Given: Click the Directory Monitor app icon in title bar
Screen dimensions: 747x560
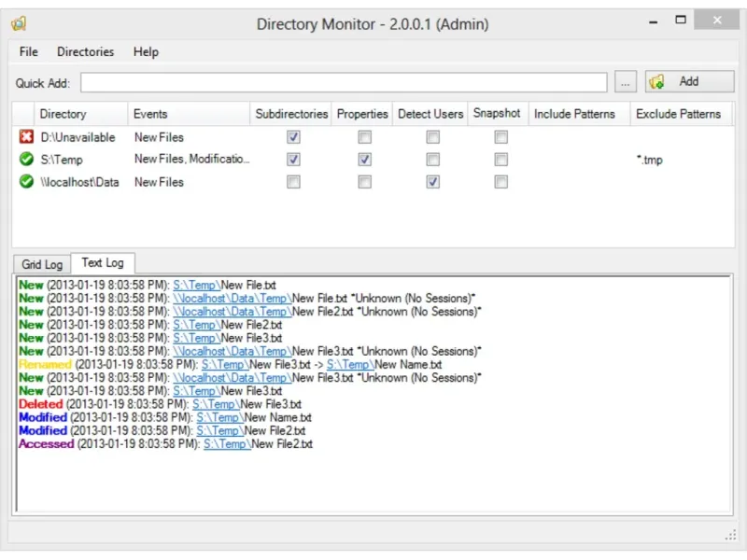Looking at the screenshot, I should (x=19, y=23).
